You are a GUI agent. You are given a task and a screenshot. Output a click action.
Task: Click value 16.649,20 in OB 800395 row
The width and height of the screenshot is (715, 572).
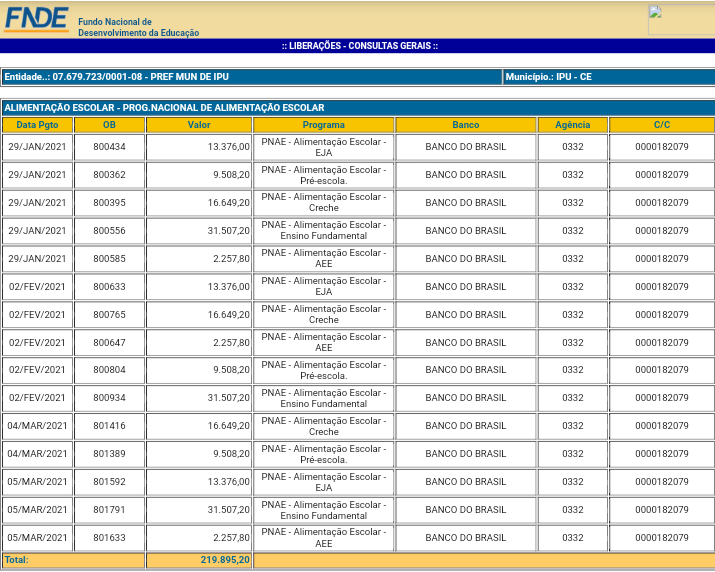pos(228,203)
